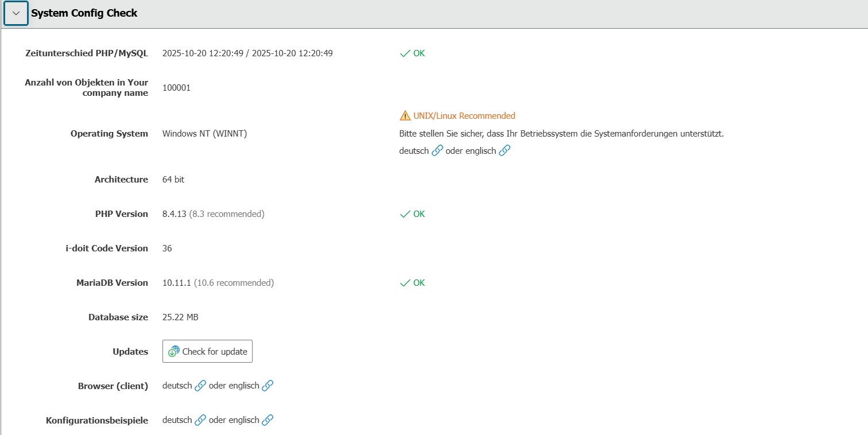Open the englisch chain icon for Browser (client)
Screen dimensions: 868x435
click(268, 386)
